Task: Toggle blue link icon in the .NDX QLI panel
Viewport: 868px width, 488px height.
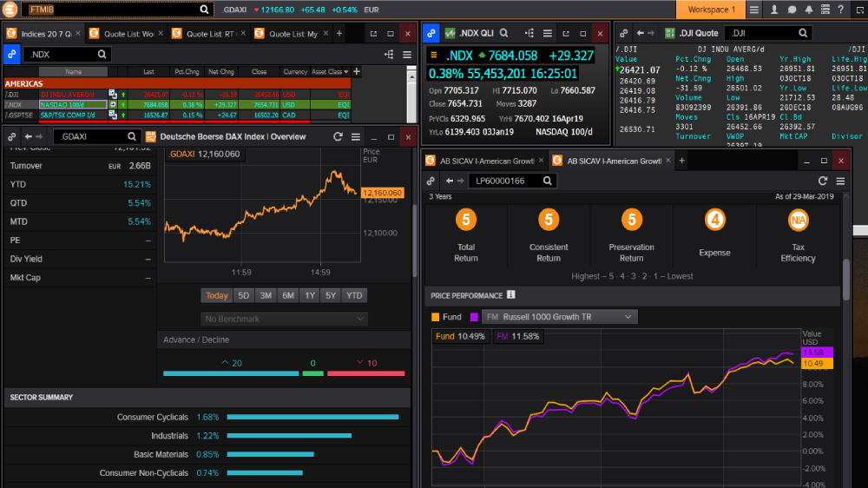Action: pos(431,33)
